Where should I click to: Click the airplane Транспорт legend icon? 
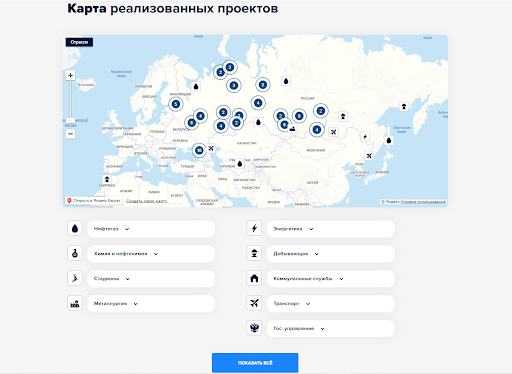[x=254, y=303]
